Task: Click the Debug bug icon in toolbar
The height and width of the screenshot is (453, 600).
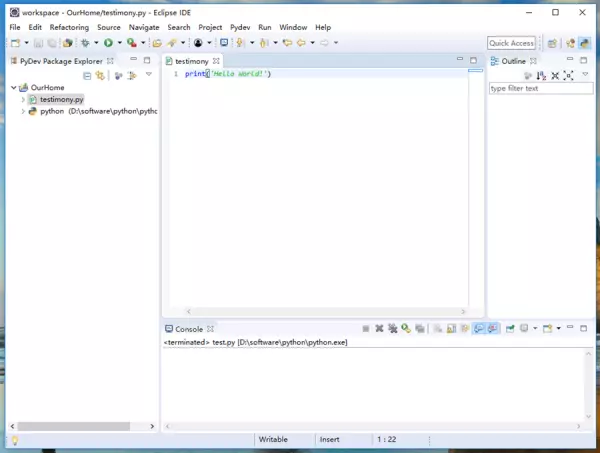Action: click(x=85, y=43)
